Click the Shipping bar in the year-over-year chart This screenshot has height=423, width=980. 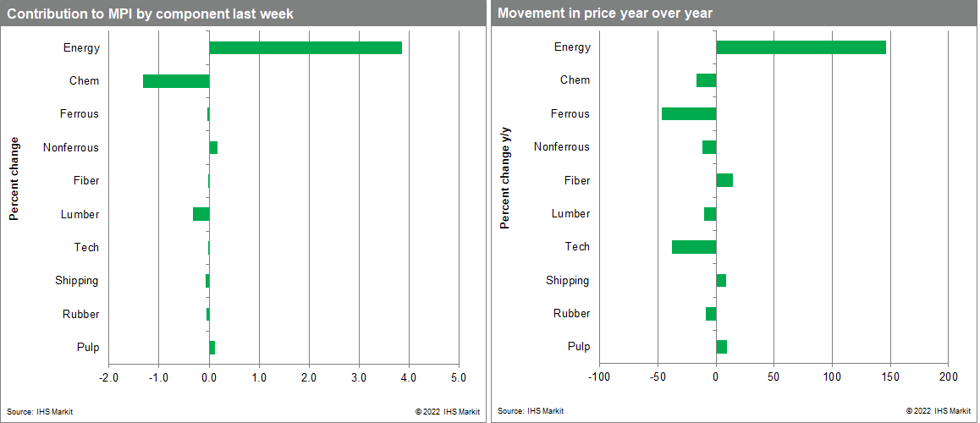tap(721, 281)
